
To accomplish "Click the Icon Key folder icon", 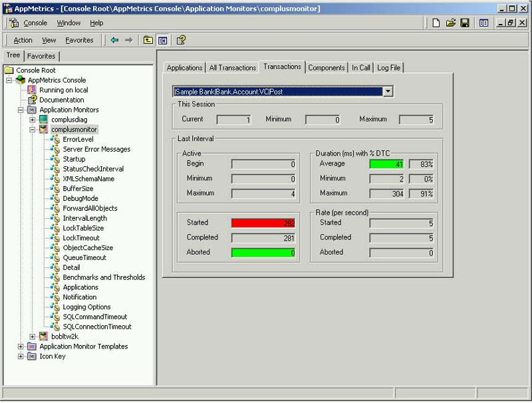I will point(32,356).
